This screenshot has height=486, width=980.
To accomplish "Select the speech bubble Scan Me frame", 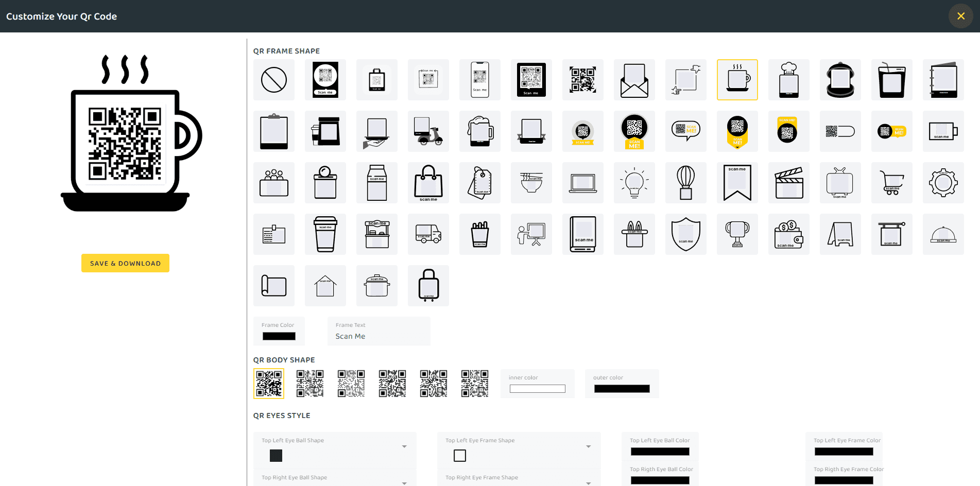I will coord(686,131).
